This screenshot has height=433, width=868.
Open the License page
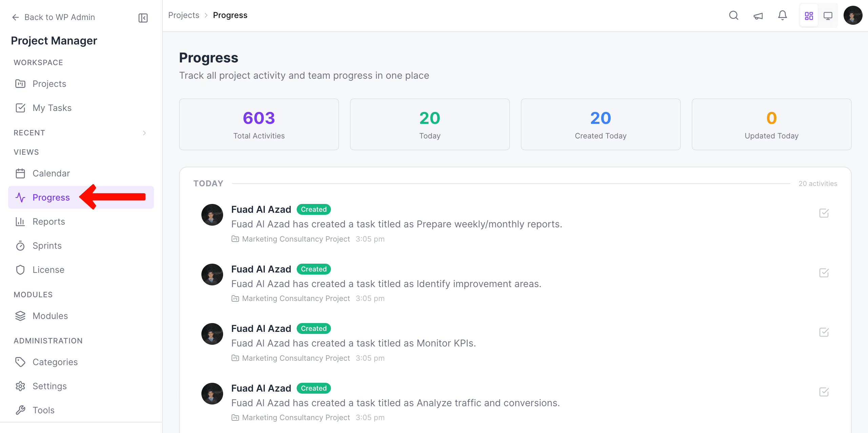48,269
